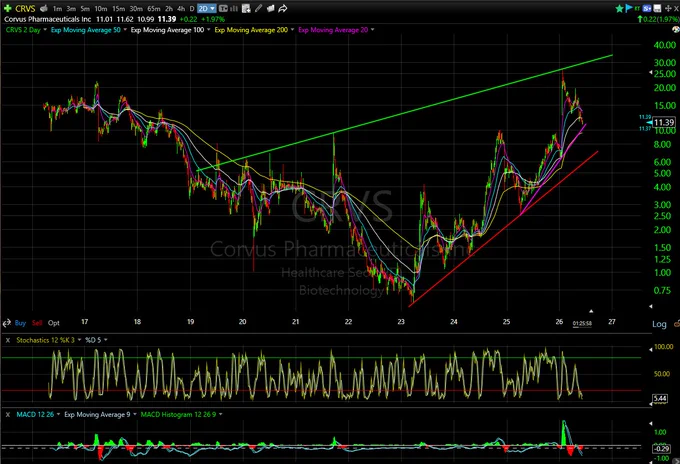The height and width of the screenshot is (464, 680).
Task: Click the Sell link
Action: coord(37,323)
